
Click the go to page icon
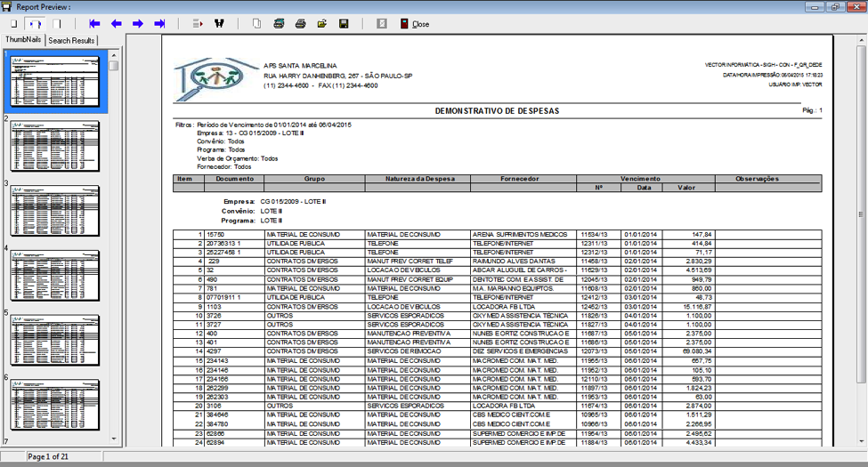pyautogui.click(x=198, y=24)
